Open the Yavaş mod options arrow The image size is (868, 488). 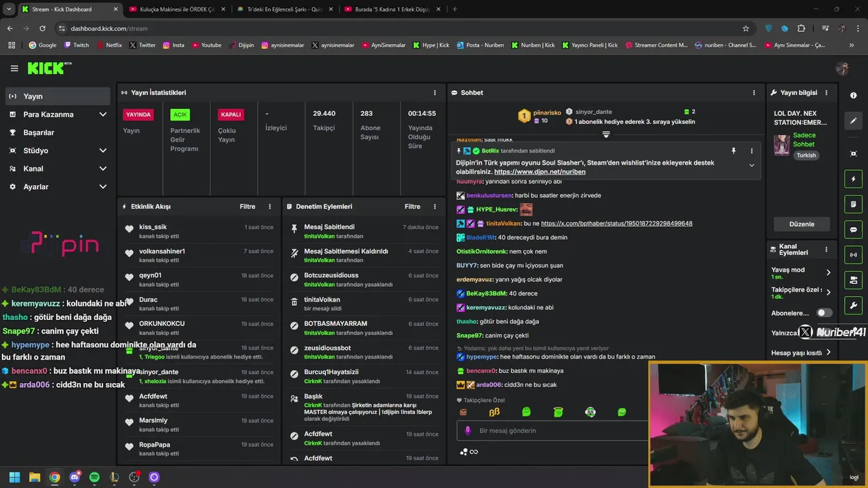tap(828, 272)
